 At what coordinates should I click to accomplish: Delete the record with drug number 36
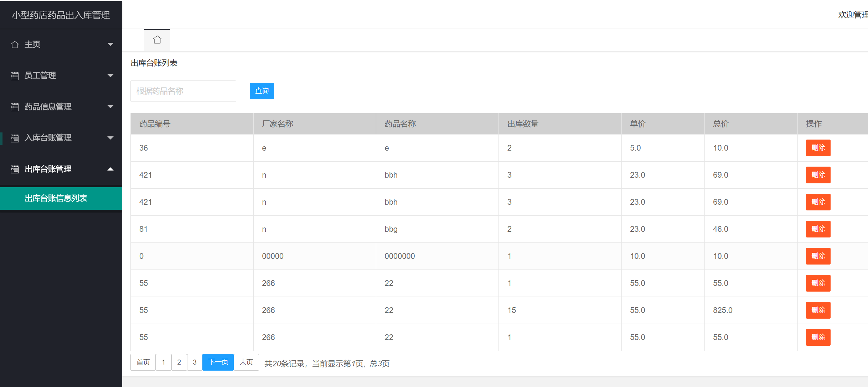pos(818,148)
